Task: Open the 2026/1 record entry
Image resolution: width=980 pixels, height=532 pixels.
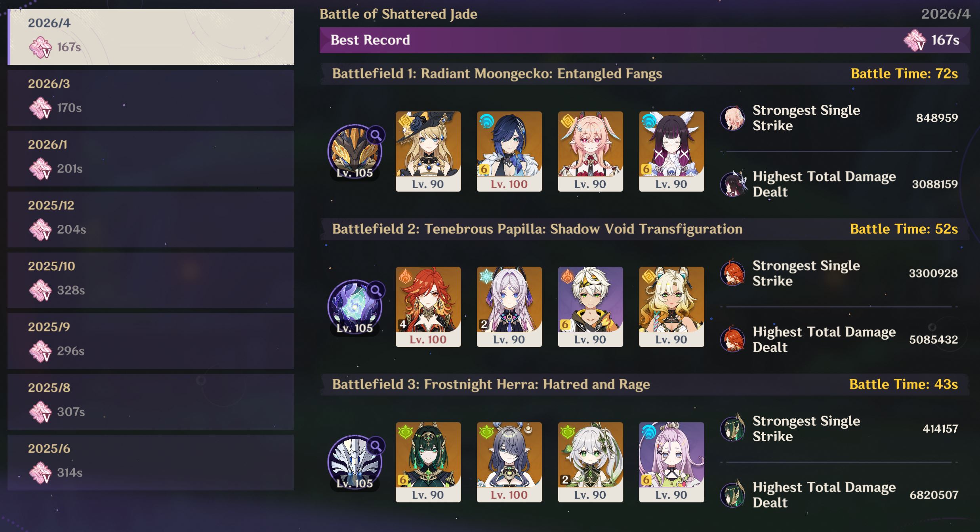Action: click(x=151, y=159)
